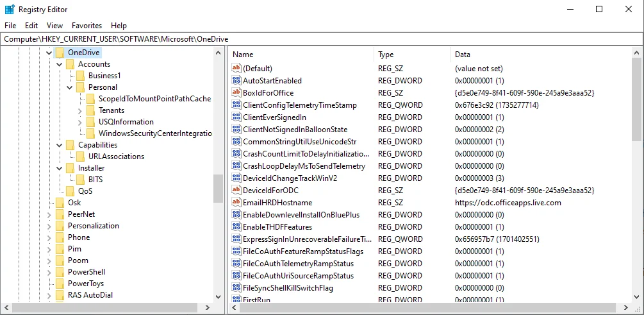Click the PowerShell folder icon
The height and width of the screenshot is (315, 644).
(60, 272)
